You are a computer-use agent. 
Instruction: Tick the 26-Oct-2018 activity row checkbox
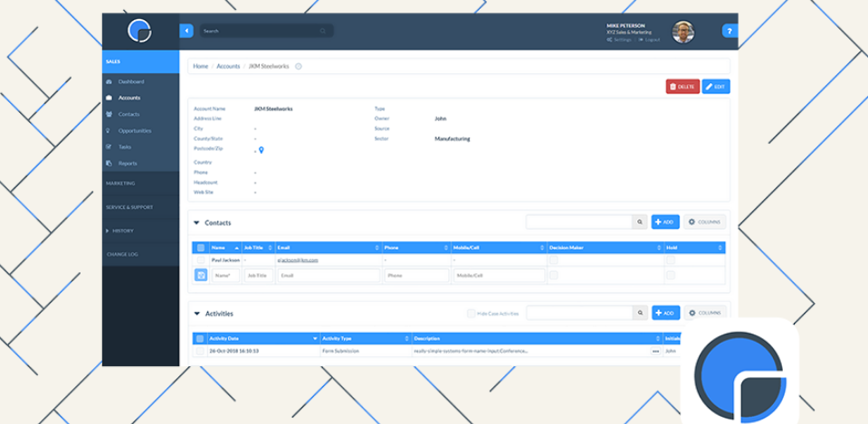point(200,351)
